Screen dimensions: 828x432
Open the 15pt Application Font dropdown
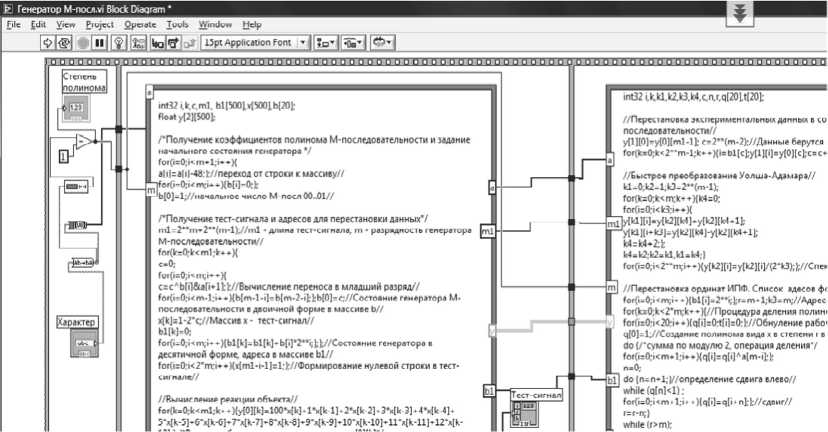[x=255, y=43]
